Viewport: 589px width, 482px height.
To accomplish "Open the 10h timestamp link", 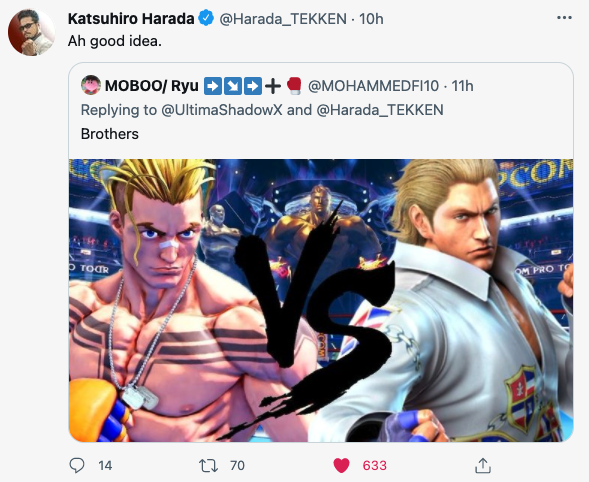I will coord(371,19).
